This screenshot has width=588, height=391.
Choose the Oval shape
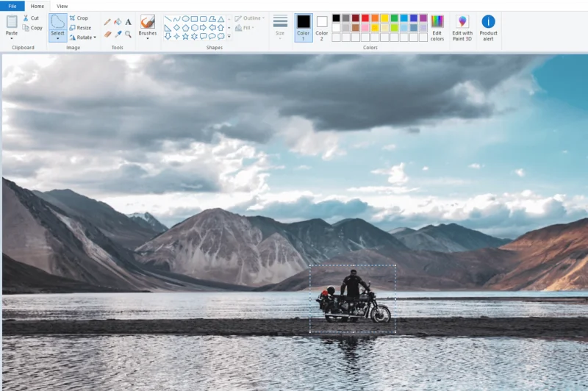[185, 19]
